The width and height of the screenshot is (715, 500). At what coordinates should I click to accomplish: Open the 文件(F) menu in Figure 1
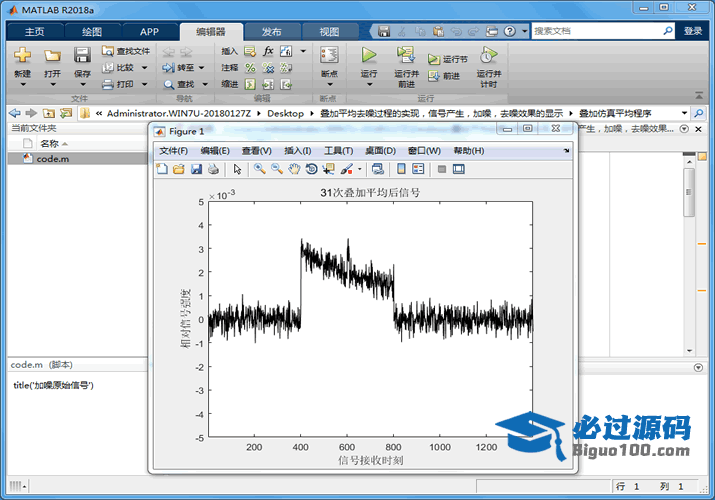(x=173, y=150)
